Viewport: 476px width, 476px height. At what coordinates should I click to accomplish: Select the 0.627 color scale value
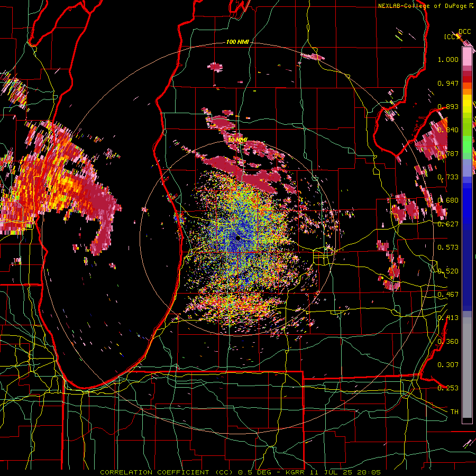(448, 224)
